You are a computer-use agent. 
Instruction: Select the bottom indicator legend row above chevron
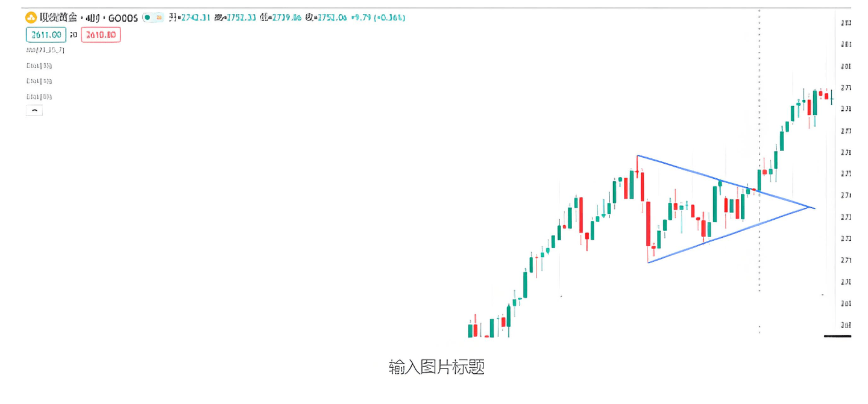pos(39,96)
